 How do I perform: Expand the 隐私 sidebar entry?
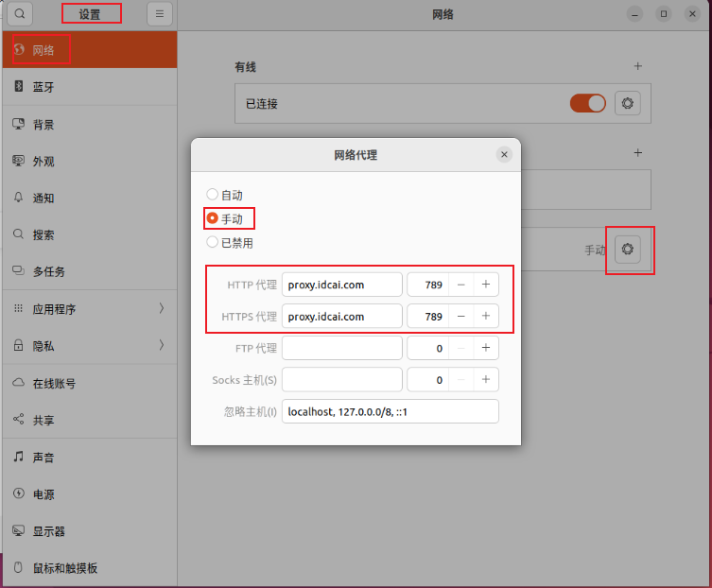[161, 345]
